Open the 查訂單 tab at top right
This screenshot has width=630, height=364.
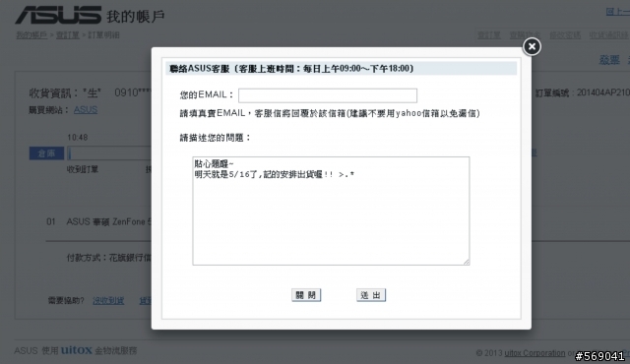click(x=489, y=35)
